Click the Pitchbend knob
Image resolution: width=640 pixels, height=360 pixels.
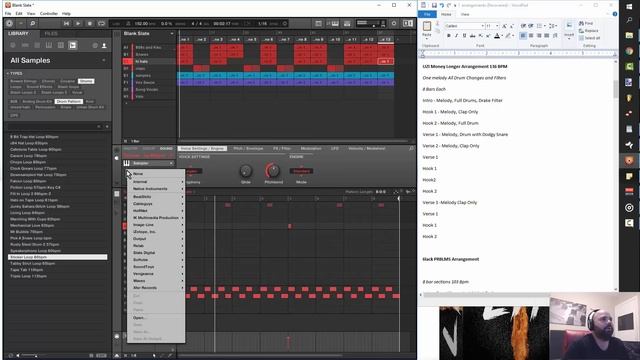point(273,171)
